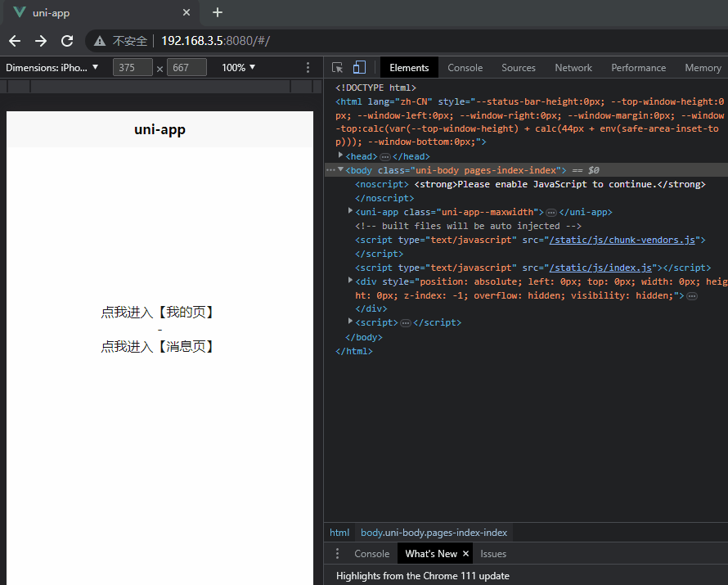This screenshot has height=585, width=728.
Task: Switch to the Memory panel tab
Action: click(703, 68)
